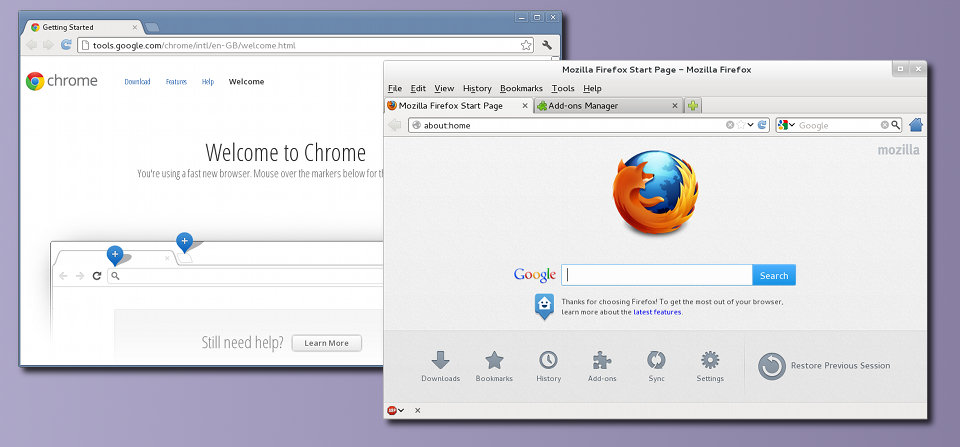Open Sync from Firefox start page
The height and width of the screenshot is (447, 960).
pos(656,366)
